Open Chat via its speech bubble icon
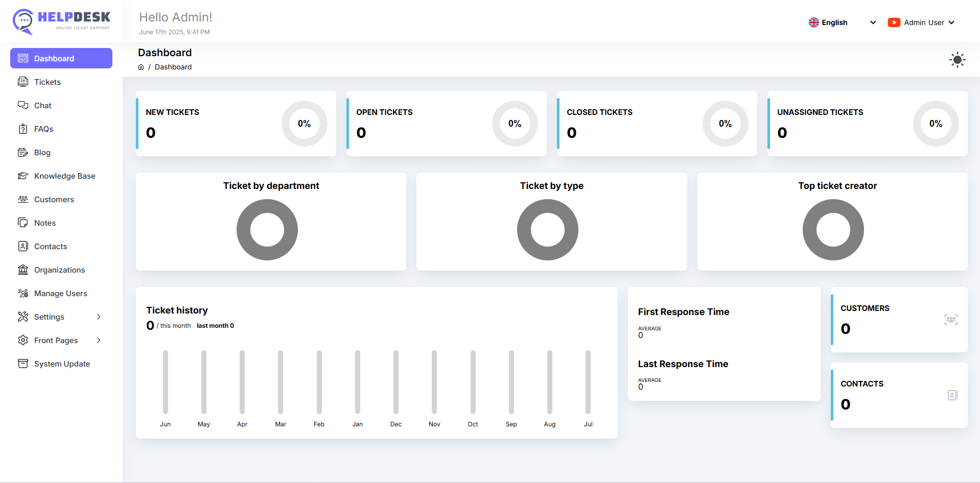Screen dimensions: 980x483 [x=23, y=105]
